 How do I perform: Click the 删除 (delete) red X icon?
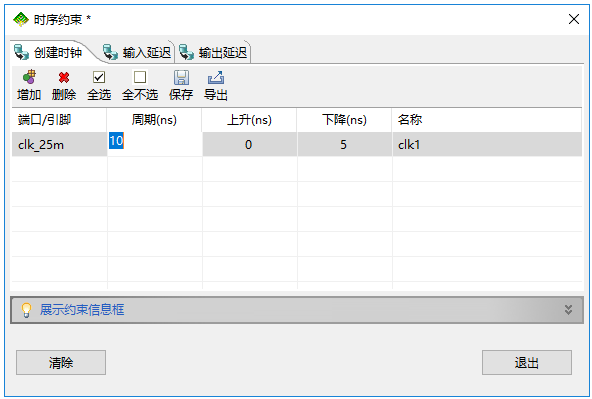tap(64, 77)
